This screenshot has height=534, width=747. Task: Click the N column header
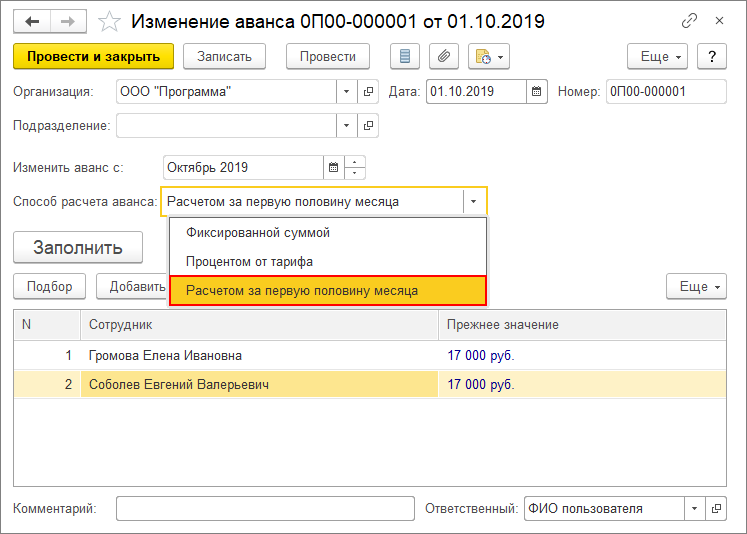(47, 325)
